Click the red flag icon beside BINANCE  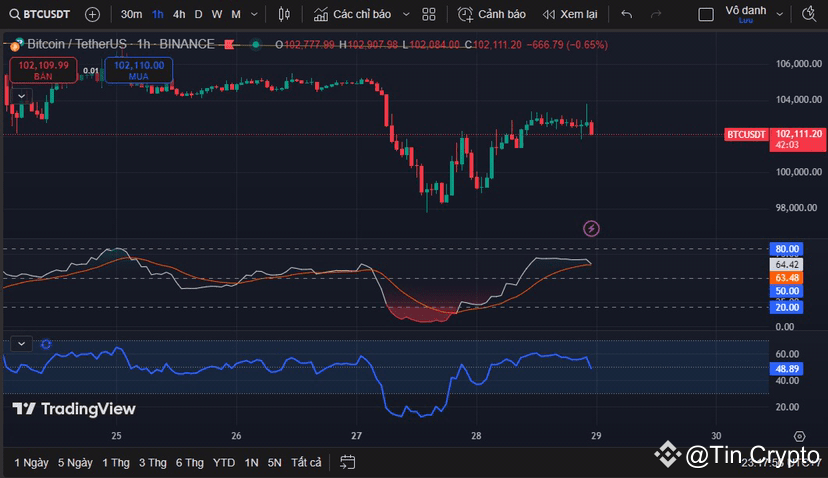click(x=229, y=45)
